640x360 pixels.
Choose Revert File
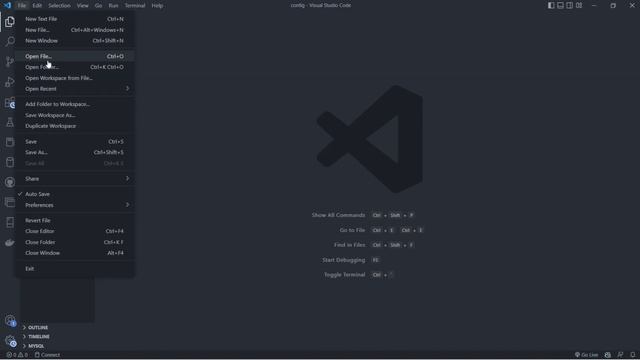click(75, 220)
